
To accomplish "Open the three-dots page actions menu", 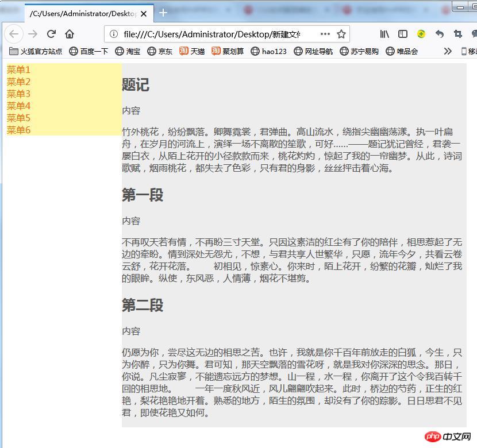I will [325, 34].
